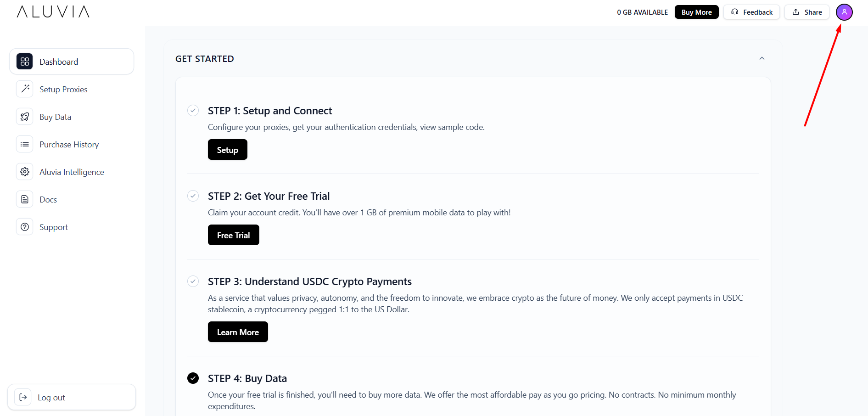Image resolution: width=868 pixels, height=416 pixels.
Task: Go to Aluvia Intelligence in the sidebar
Action: point(72,172)
